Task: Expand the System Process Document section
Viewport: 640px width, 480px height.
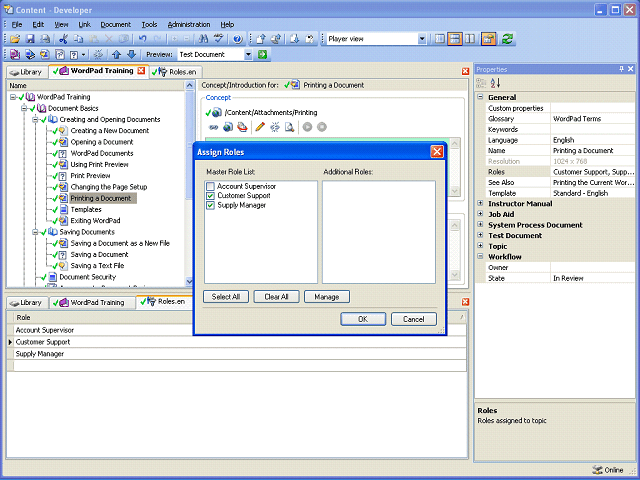Action: 480,224
